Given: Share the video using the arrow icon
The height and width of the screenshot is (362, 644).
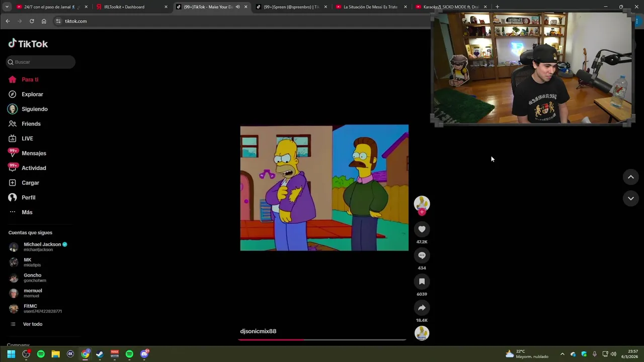Looking at the screenshot, I should 422,308.
